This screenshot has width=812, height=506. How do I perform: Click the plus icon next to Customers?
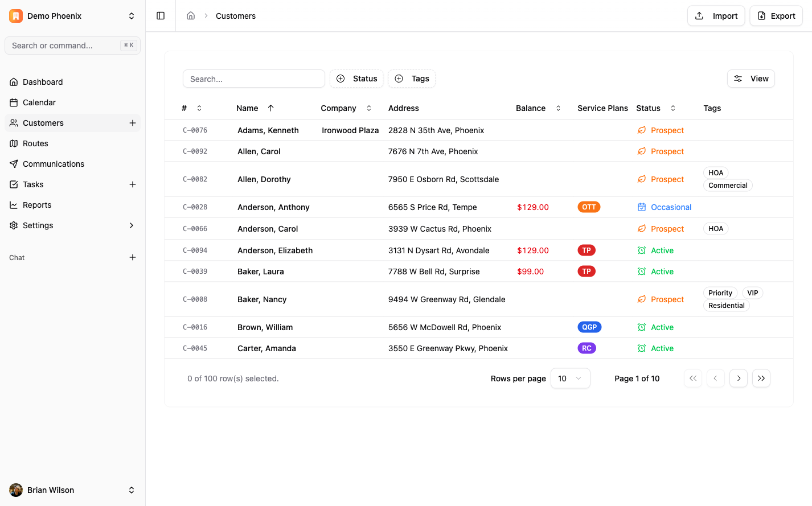133,123
